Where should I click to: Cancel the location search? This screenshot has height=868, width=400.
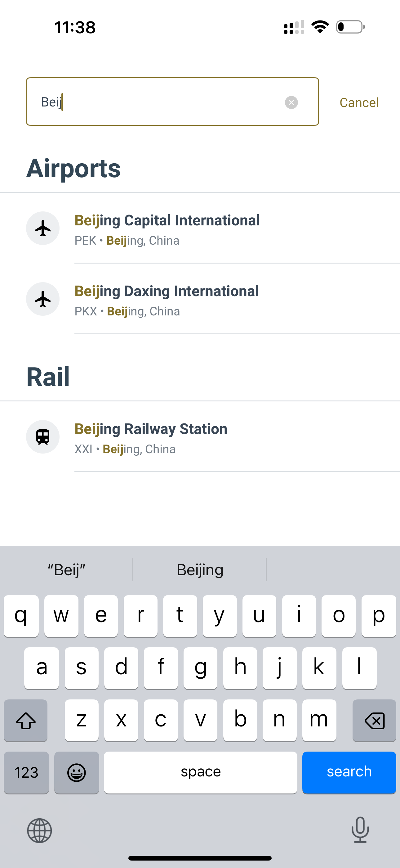[359, 102]
